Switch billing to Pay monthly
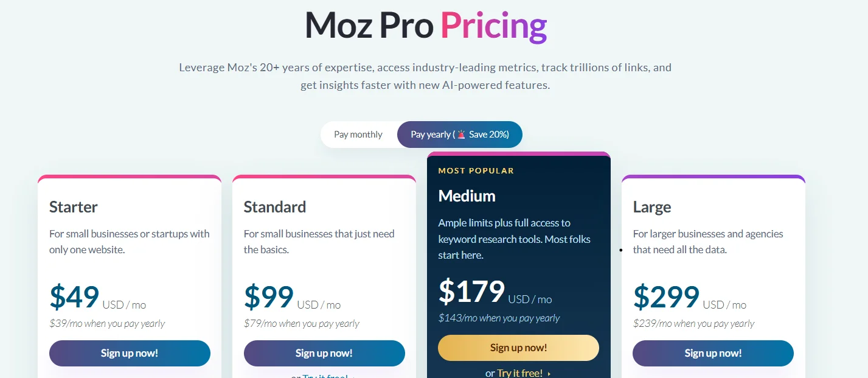868x378 pixels. click(358, 135)
